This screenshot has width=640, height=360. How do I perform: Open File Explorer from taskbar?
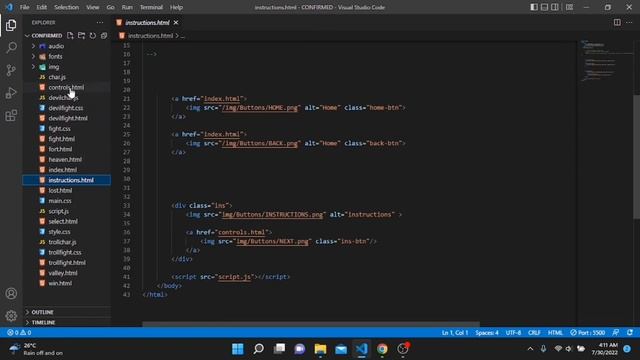pos(320,349)
